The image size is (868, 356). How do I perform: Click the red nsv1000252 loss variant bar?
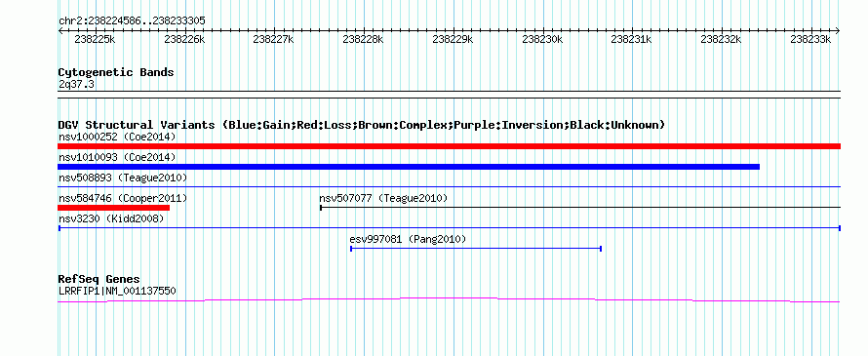pos(449,146)
